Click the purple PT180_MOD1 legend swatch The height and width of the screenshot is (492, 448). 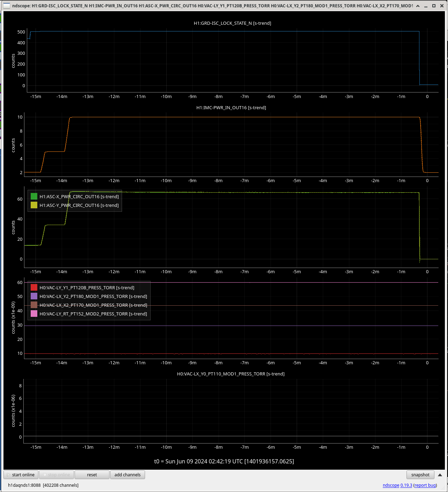34,296
